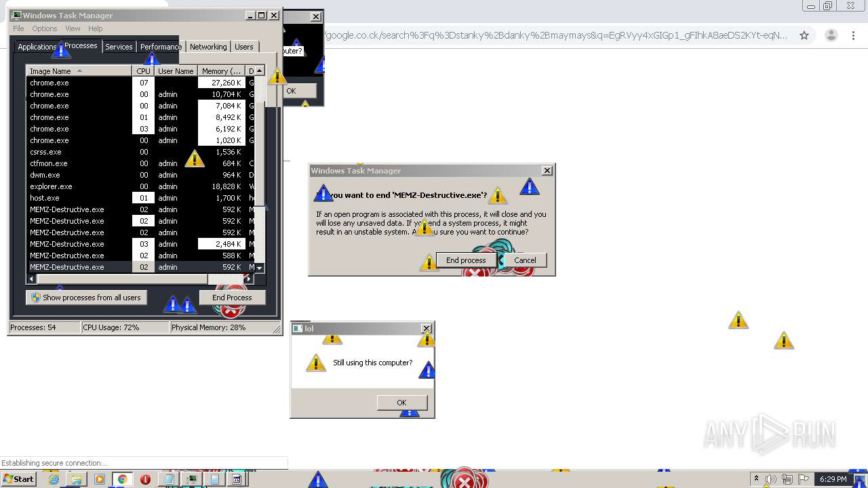Click the horizontal scrollbar right arrow

click(x=250, y=279)
